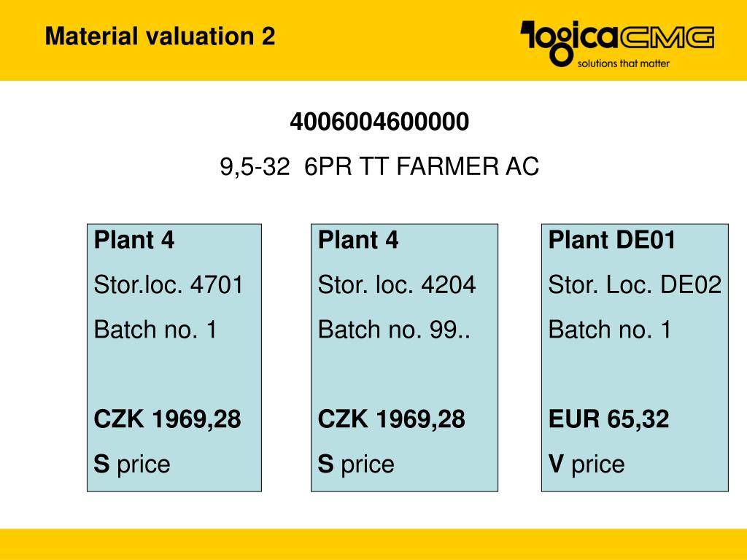Screen dimensions: 747x560
Task: Click the Plant 4 heading in the middle box
Action: pos(357,239)
